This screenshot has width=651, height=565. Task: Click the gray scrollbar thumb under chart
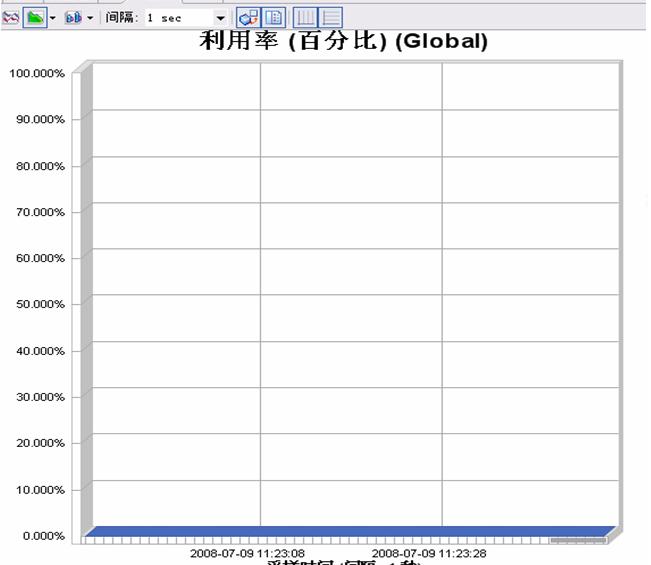pos(578,541)
